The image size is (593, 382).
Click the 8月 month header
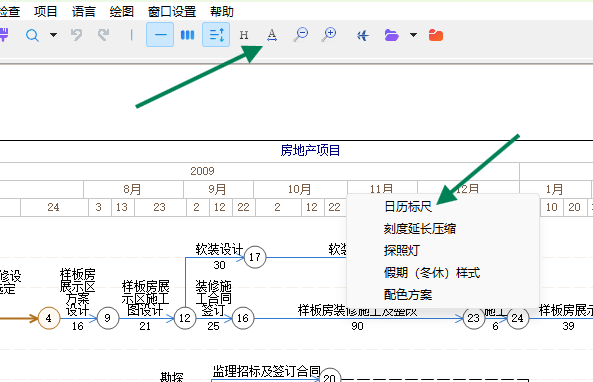pos(132,189)
